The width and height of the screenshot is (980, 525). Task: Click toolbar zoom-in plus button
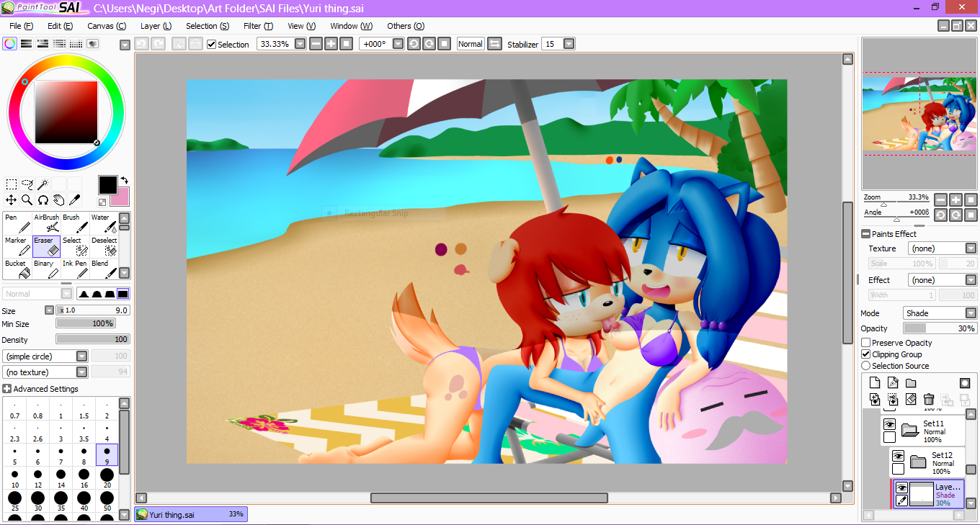click(331, 44)
